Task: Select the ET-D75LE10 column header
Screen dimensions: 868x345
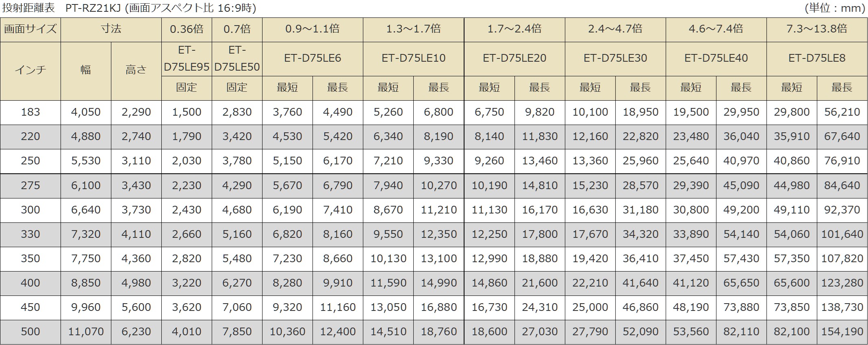Action: coord(413,59)
